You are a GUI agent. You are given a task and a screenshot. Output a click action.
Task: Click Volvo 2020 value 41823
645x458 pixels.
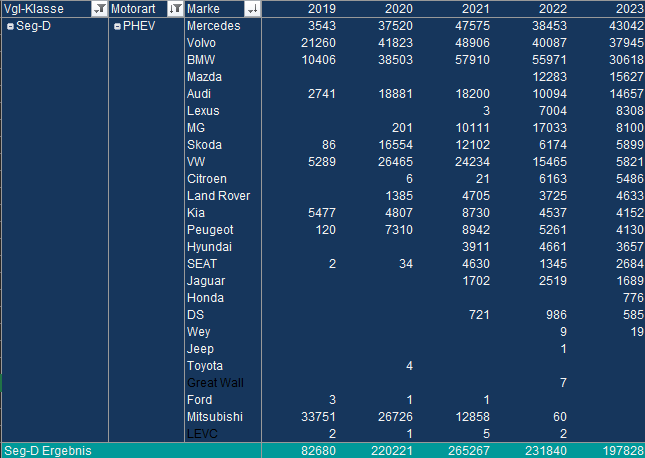pos(395,43)
